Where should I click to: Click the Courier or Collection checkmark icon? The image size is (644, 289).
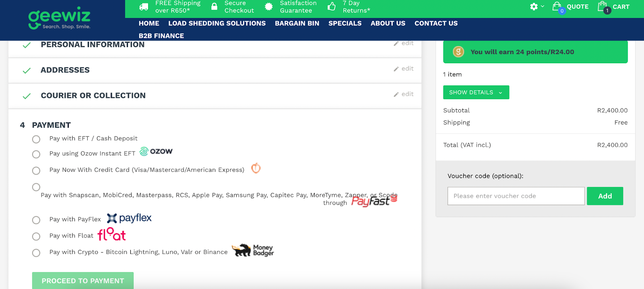[27, 96]
